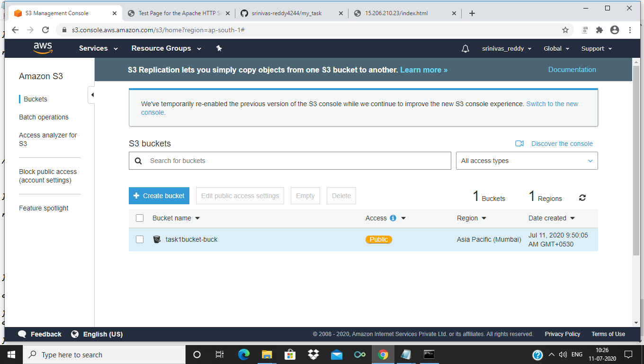Viewport: 644px width, 364px height.
Task: Open the srinivas_reddy account dropdown
Action: tap(507, 48)
